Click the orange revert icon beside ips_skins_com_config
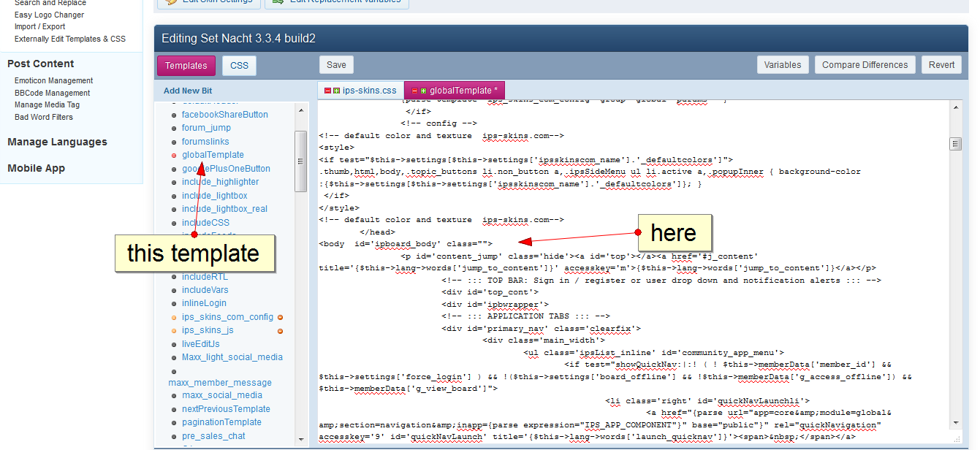Image resolution: width=980 pixels, height=450 pixels. 280,317
